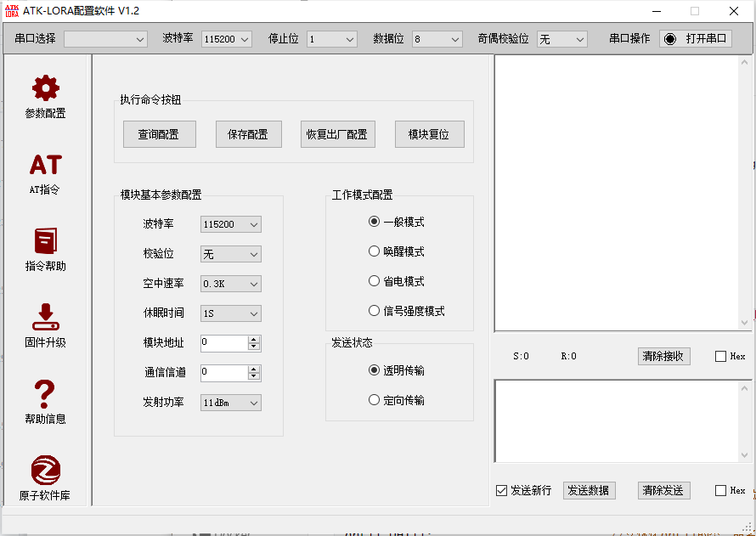
Task: Click the 查询配置 query config button
Action: 159,133
